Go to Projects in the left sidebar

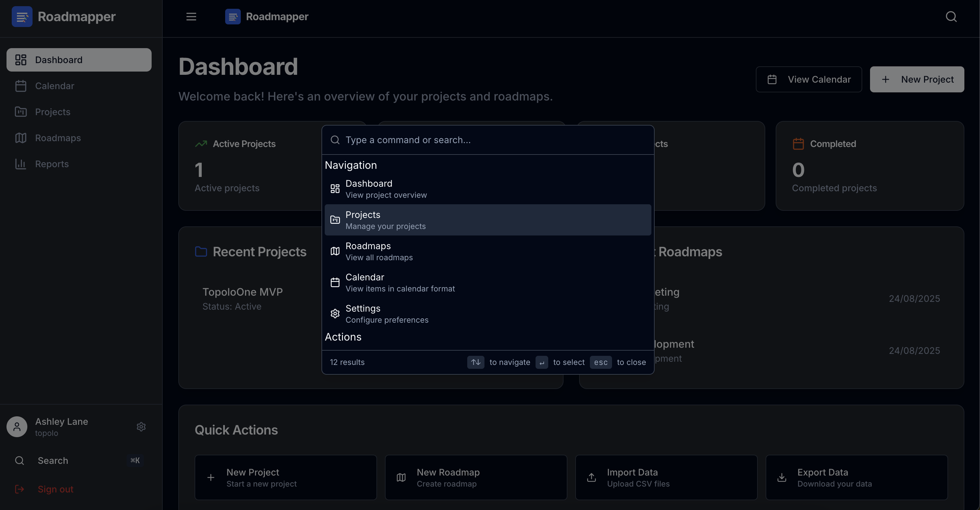click(x=52, y=112)
